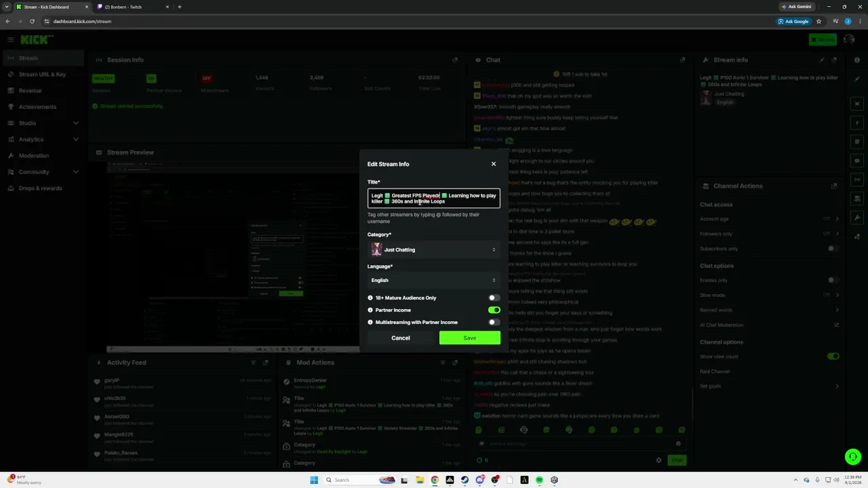
Task: Click Raid Channel in Channel options
Action: (x=715, y=371)
